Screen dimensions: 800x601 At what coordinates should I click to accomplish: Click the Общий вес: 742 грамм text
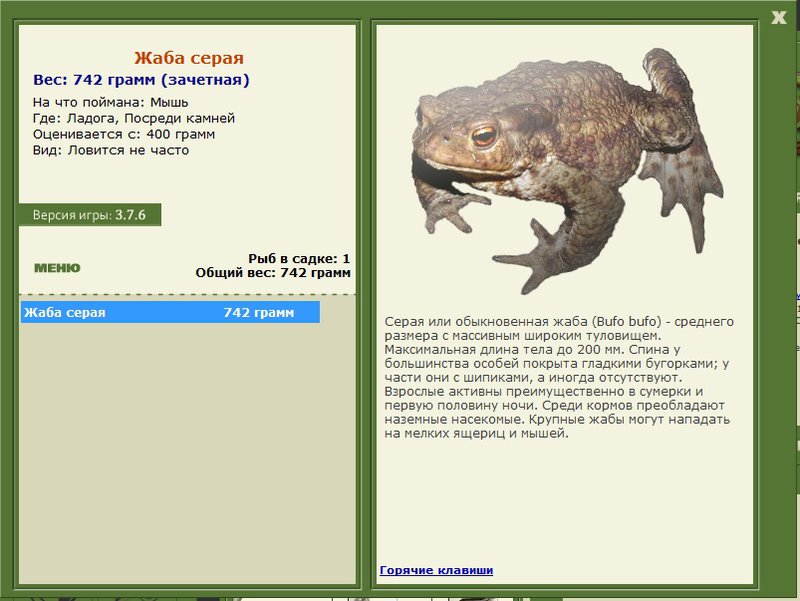[273, 272]
